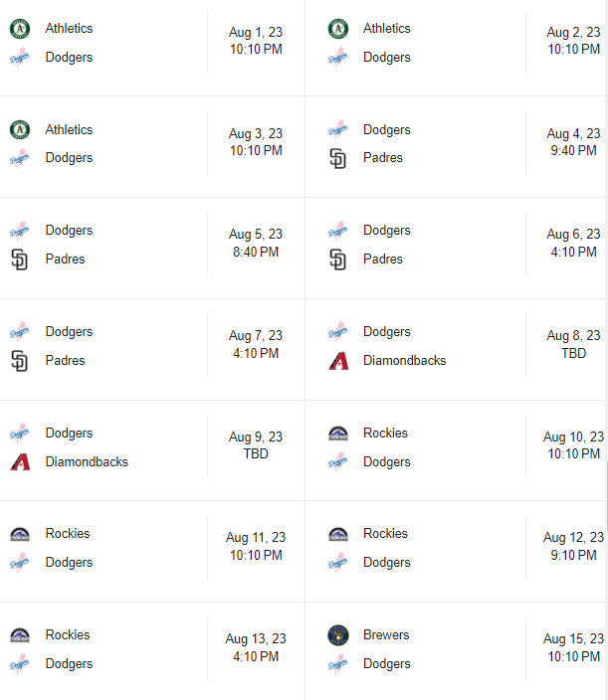Click the Padres logo in Aug 7 game
Screen dimensions: 608x700
[20, 361]
